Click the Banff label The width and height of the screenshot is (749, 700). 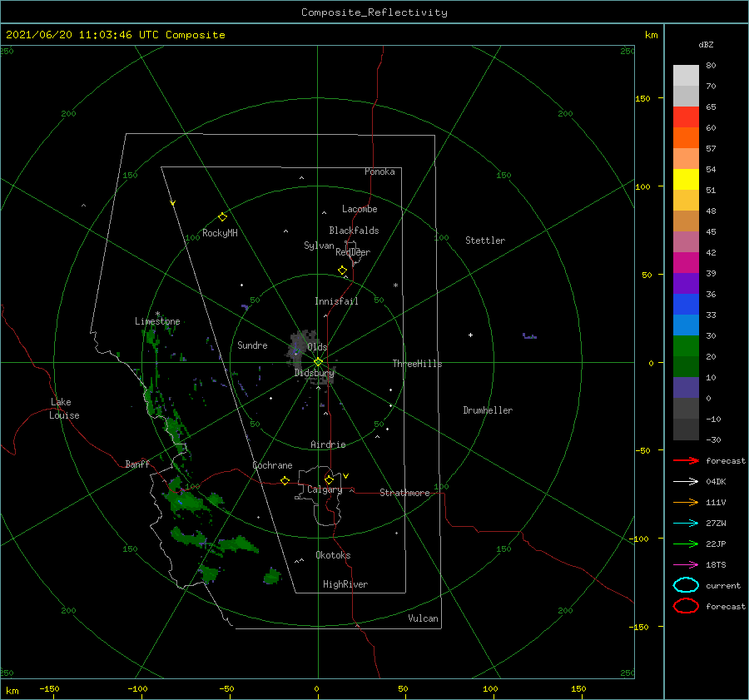click(x=137, y=464)
